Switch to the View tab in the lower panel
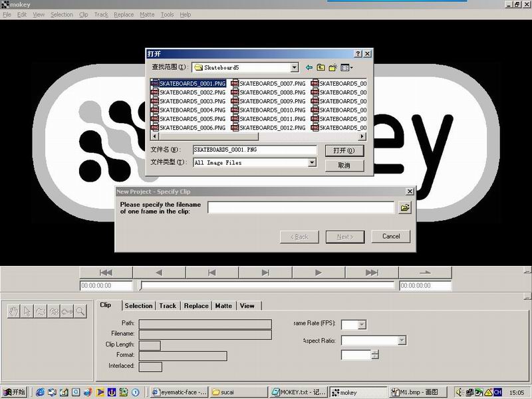Viewport: 532px width, 399px height. 247,306
